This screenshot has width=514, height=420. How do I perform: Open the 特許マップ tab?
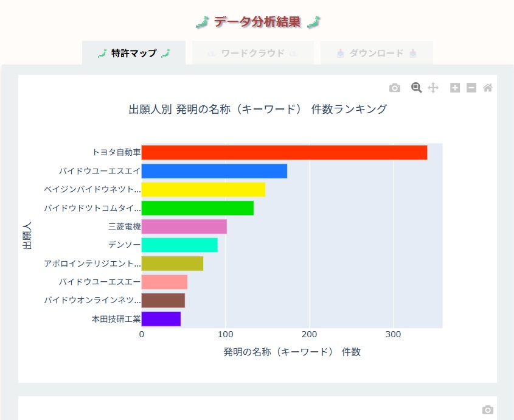pyautogui.click(x=134, y=53)
